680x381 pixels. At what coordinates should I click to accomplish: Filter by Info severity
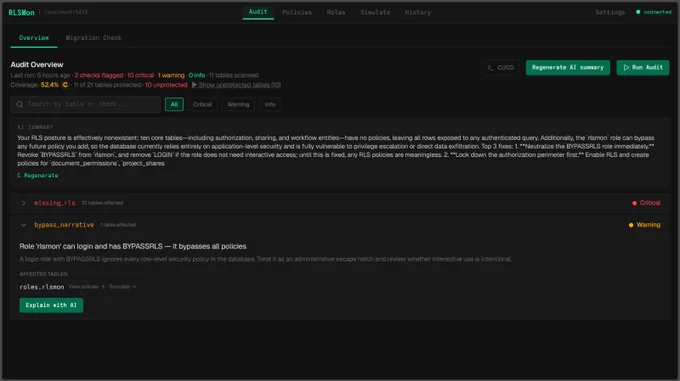(x=270, y=104)
